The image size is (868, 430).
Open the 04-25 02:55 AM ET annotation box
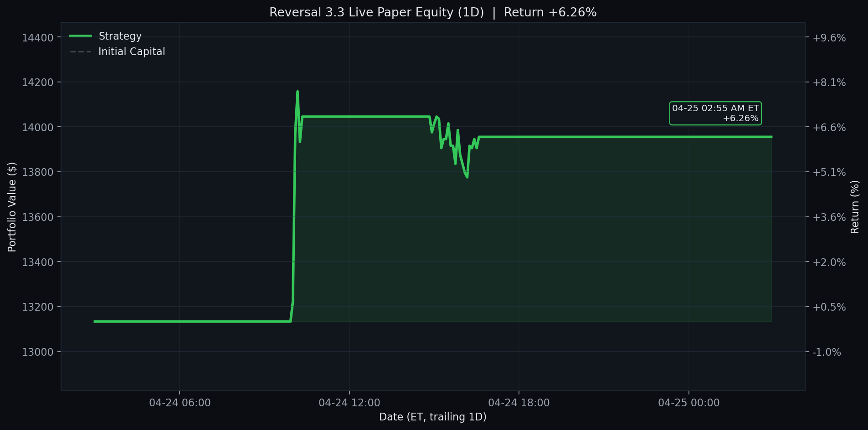coord(715,113)
